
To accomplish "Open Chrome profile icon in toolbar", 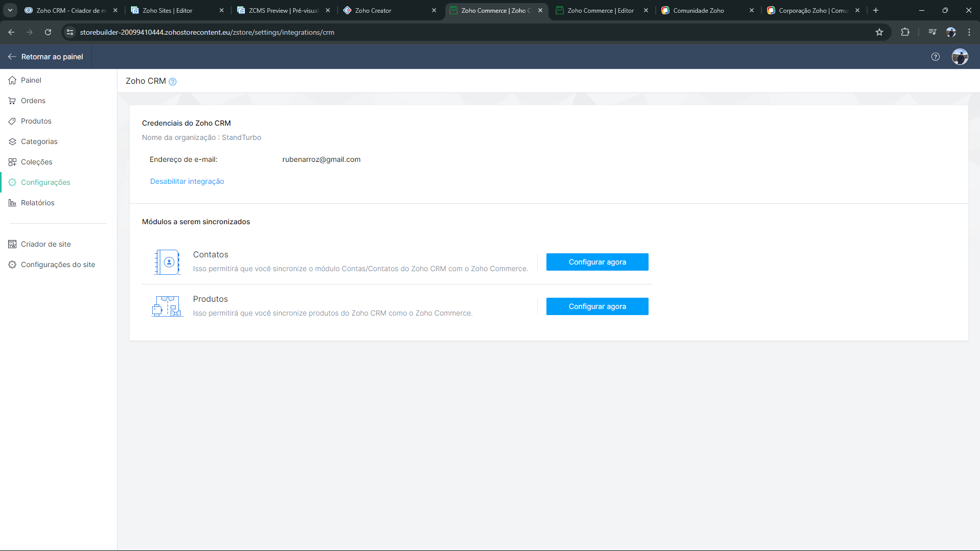I will pyautogui.click(x=951, y=32).
